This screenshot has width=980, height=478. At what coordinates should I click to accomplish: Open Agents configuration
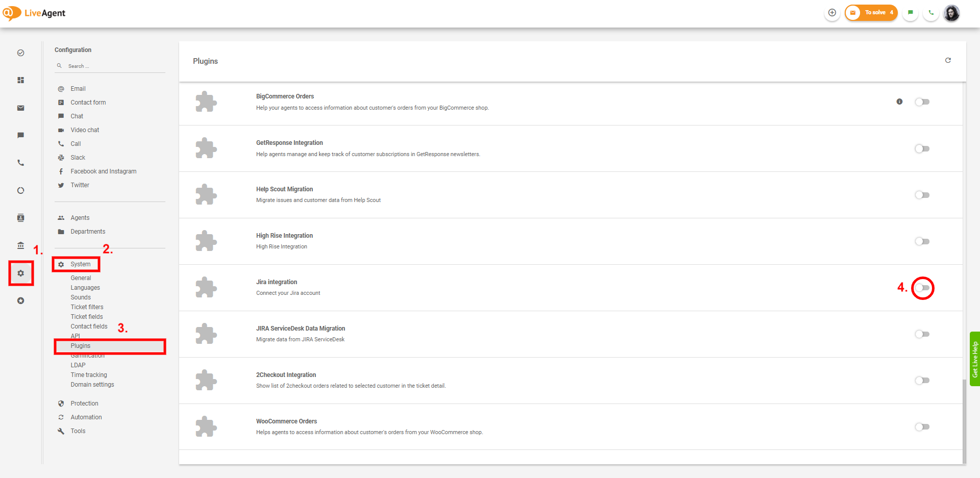pos(80,218)
